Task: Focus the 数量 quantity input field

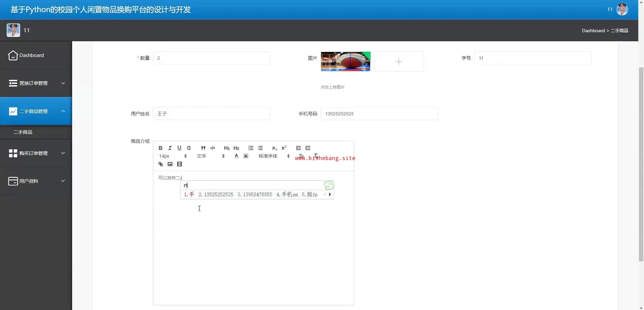Action: [x=212, y=58]
